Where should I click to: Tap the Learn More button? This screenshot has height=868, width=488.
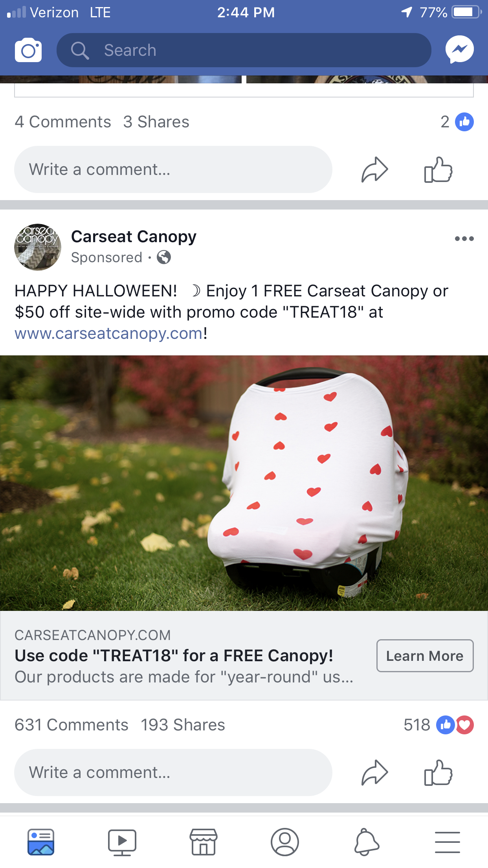tap(425, 656)
